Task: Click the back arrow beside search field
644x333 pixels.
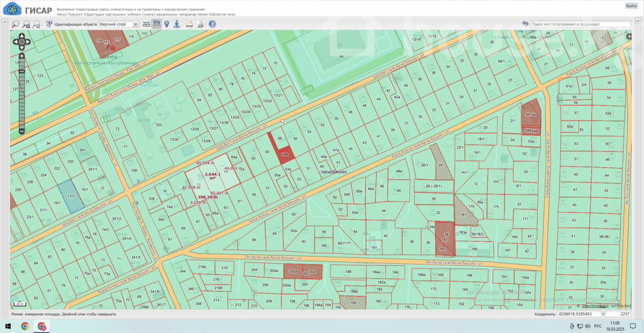Action: click(525, 24)
